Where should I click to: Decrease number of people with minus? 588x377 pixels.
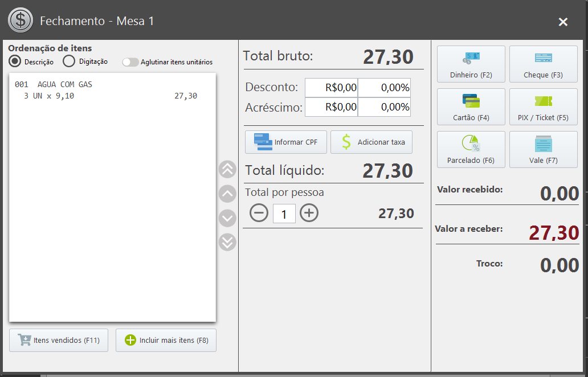(259, 213)
